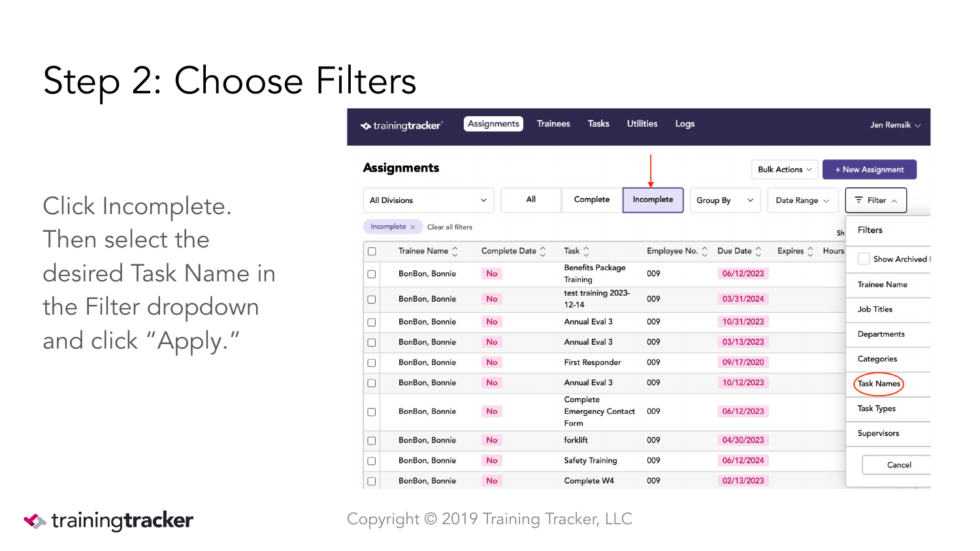The image size is (980, 551).
Task: Sort by Expires arrows icon
Action: pos(811,251)
